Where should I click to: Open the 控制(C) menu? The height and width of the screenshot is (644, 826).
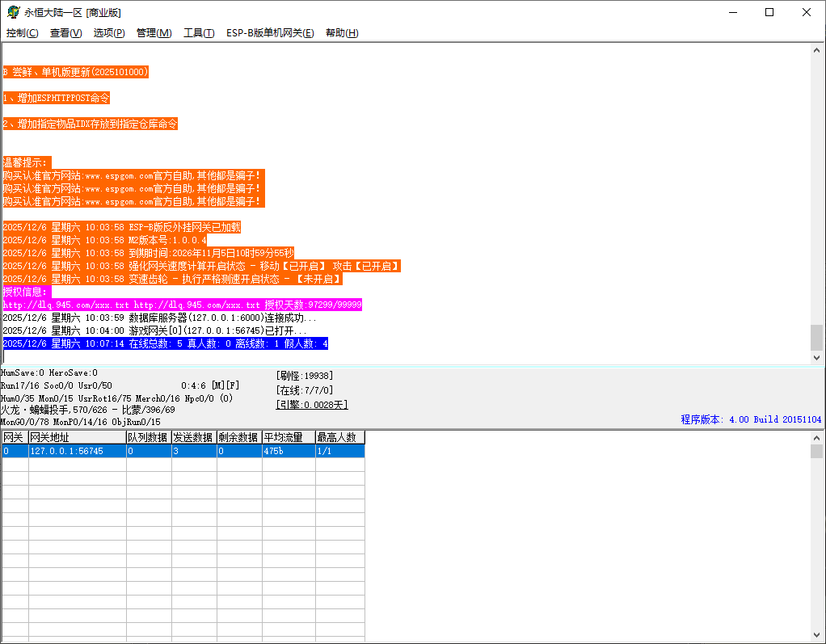coord(22,33)
